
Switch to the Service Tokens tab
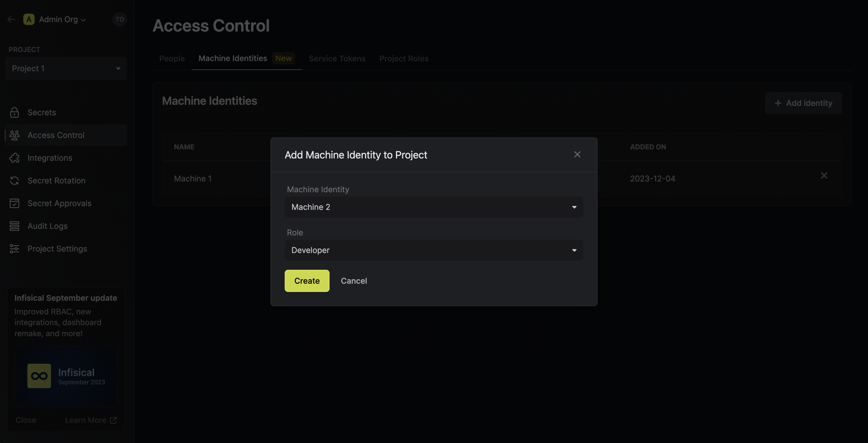(337, 59)
